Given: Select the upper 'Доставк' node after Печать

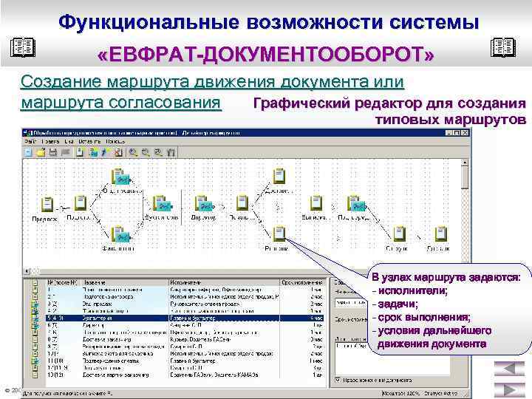Looking at the screenshot, I should coord(279,177).
